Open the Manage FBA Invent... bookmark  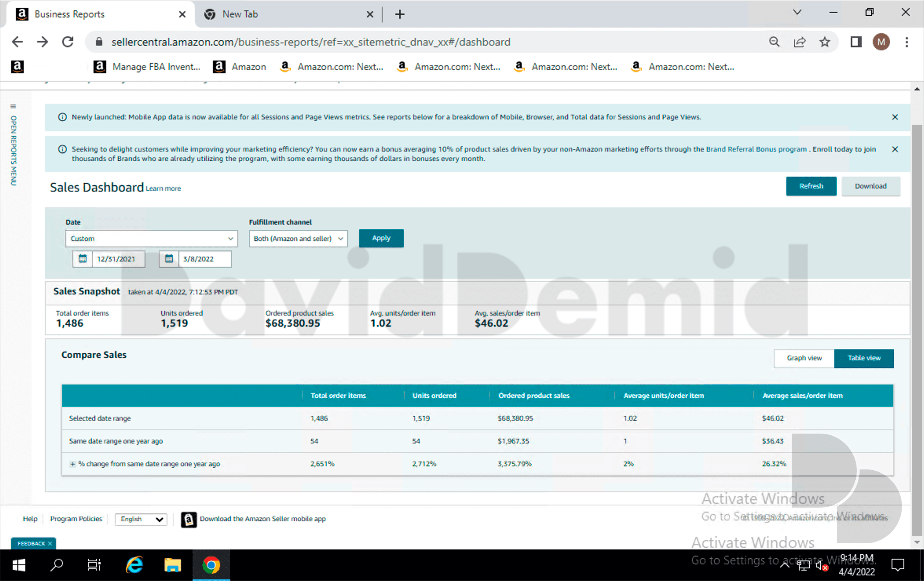click(x=147, y=67)
